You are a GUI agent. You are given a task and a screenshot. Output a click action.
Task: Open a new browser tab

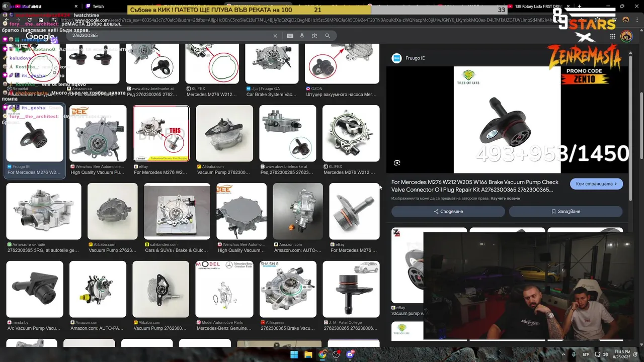pyautogui.click(x=580, y=7)
